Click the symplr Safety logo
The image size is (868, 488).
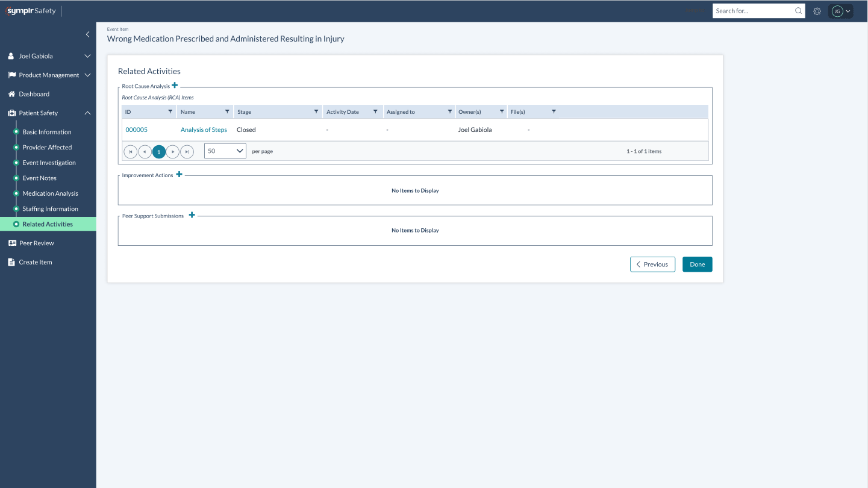point(31,11)
